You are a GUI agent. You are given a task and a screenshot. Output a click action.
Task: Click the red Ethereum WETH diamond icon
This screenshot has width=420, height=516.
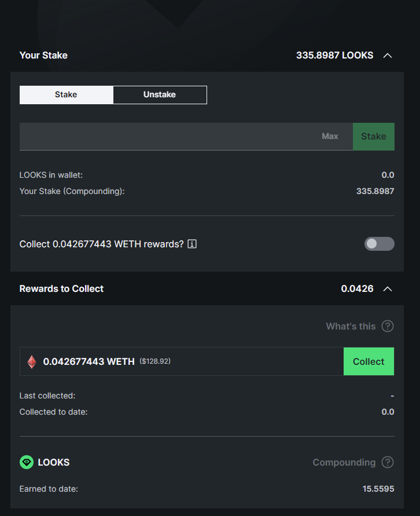[x=32, y=361]
